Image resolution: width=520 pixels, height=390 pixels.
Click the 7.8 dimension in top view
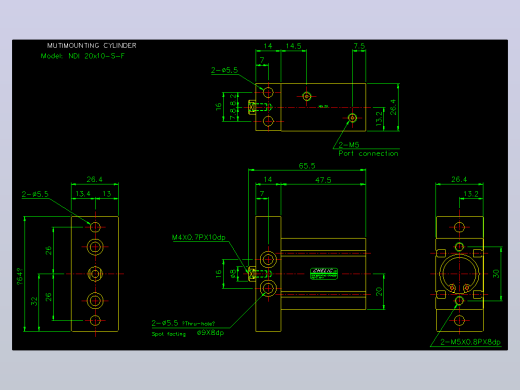coord(233,114)
